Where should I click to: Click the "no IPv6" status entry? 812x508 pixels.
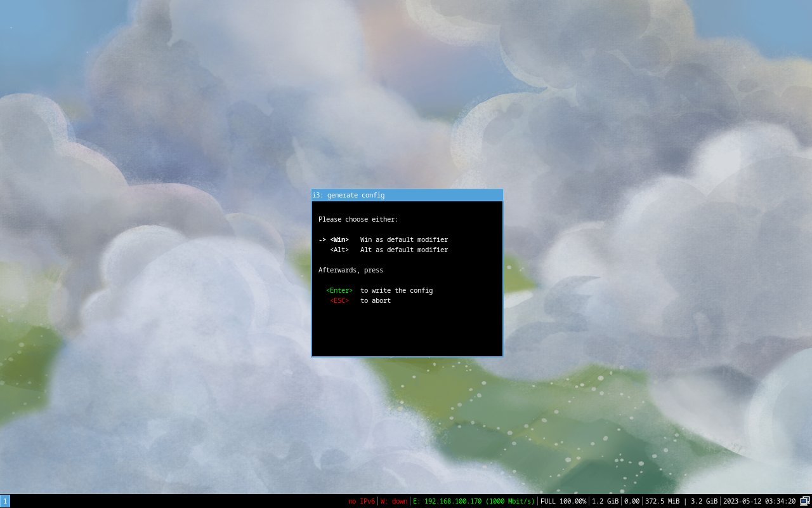pos(362,502)
